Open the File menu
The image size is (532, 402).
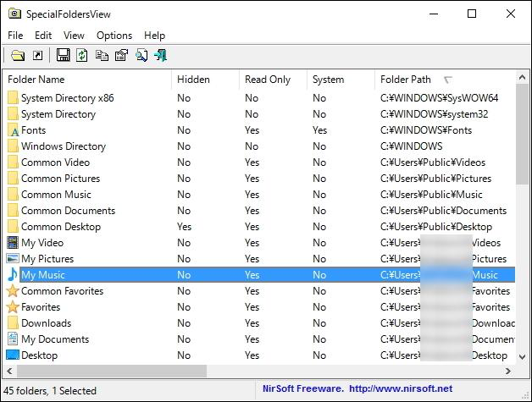pos(15,36)
